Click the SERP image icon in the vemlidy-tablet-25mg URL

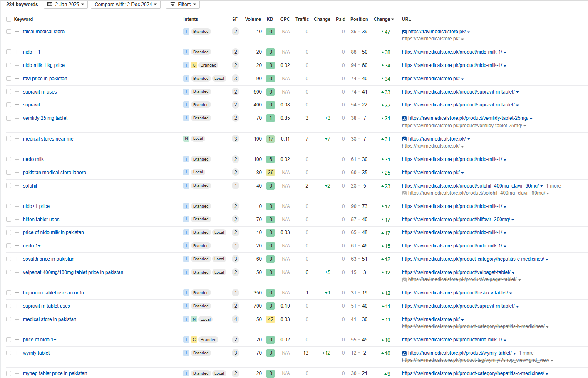pyautogui.click(x=404, y=119)
